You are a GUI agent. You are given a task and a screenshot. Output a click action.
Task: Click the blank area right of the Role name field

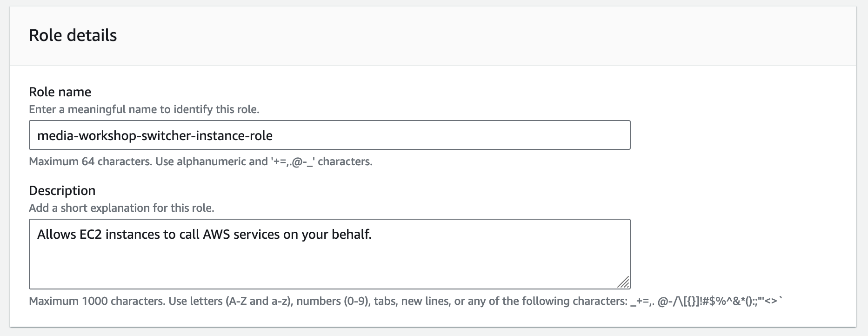[x=744, y=135]
